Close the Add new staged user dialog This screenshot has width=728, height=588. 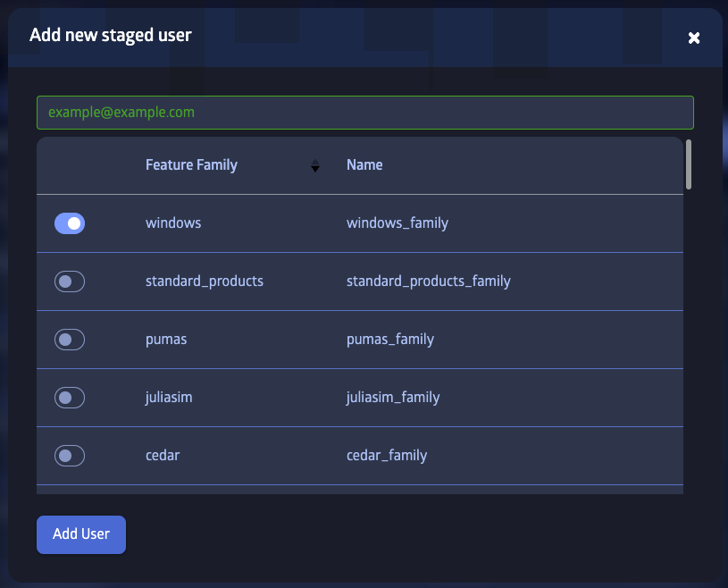point(694,38)
